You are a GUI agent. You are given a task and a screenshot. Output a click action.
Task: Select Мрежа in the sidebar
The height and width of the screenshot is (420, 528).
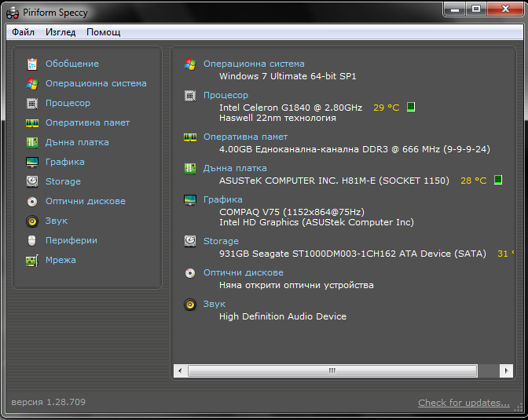click(60, 260)
